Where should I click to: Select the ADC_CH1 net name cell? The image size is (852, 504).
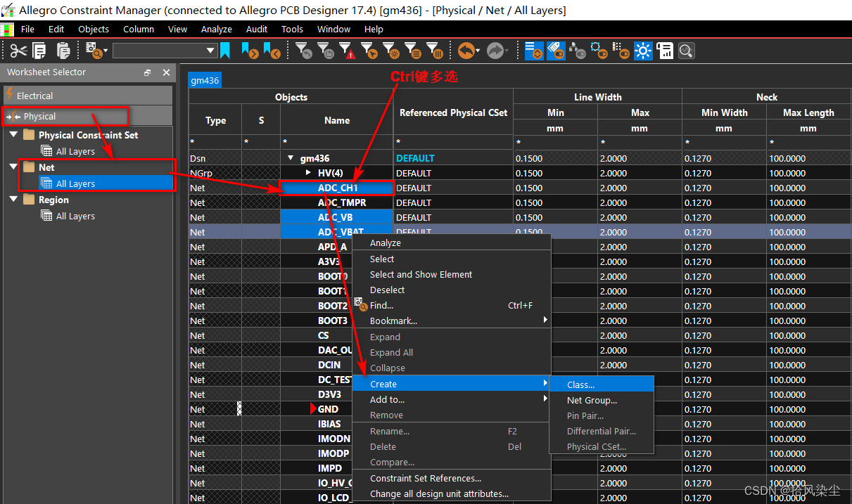(337, 188)
